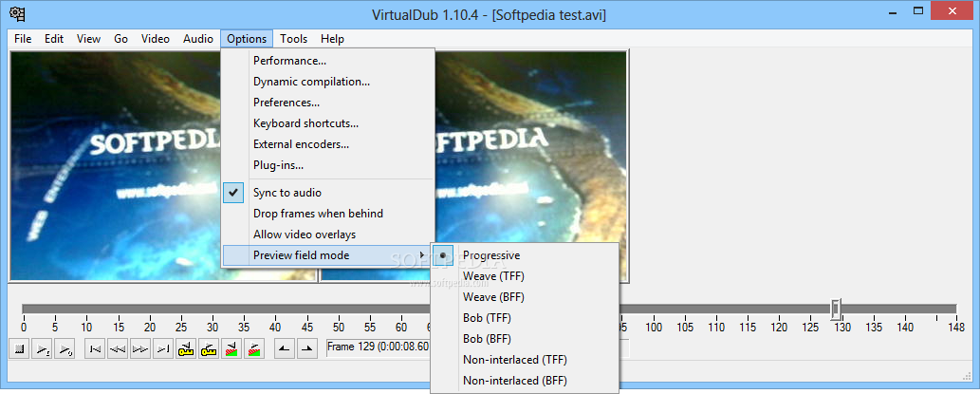This screenshot has width=980, height=394.
Task: Open the Help menu
Action: pos(332,39)
